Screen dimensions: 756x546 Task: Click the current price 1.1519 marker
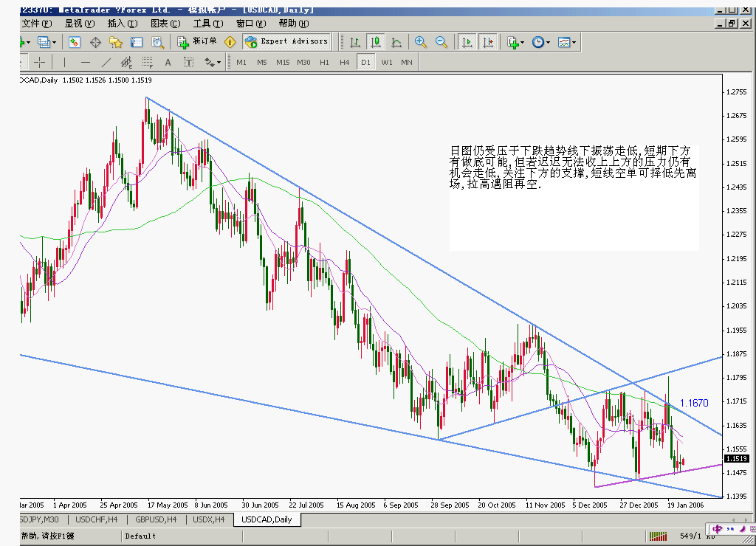coord(736,459)
